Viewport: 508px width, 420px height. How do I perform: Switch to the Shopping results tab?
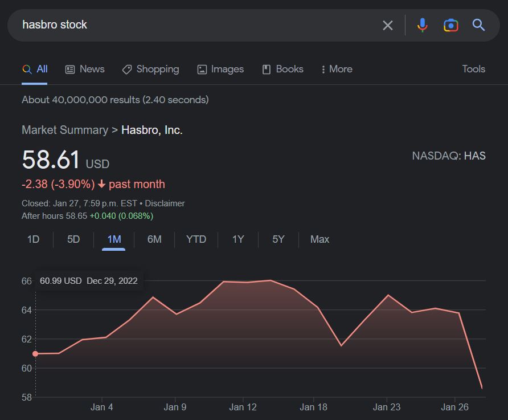150,69
